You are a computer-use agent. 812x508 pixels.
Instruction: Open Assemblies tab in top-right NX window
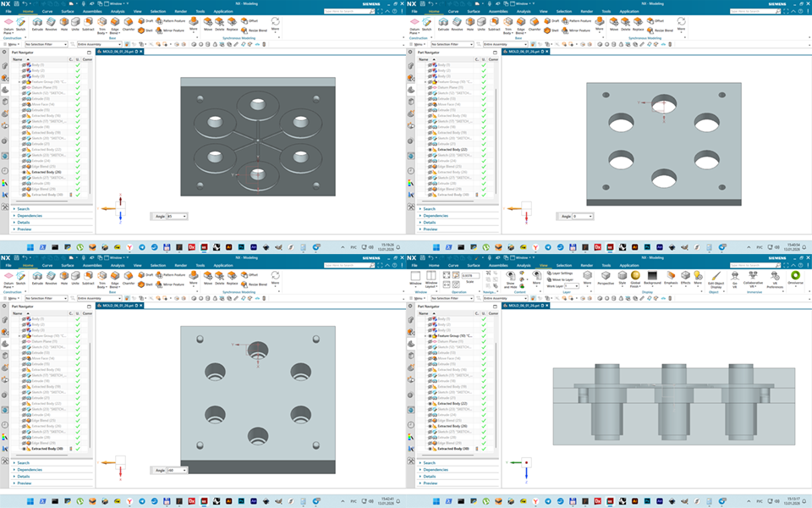coord(498,11)
